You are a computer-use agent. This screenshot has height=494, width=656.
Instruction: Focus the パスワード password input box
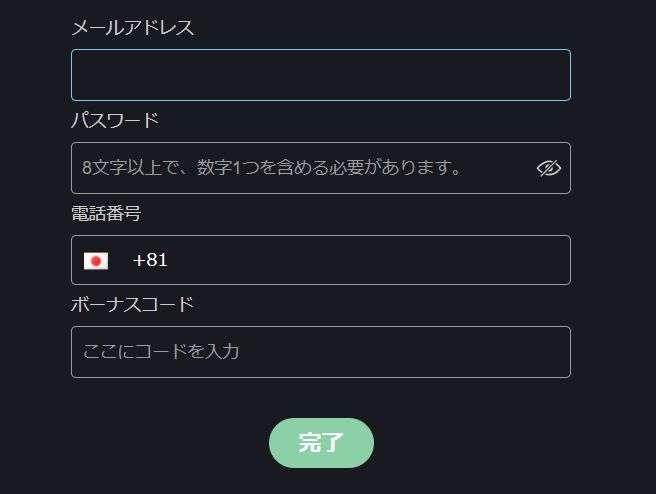tap(321, 168)
